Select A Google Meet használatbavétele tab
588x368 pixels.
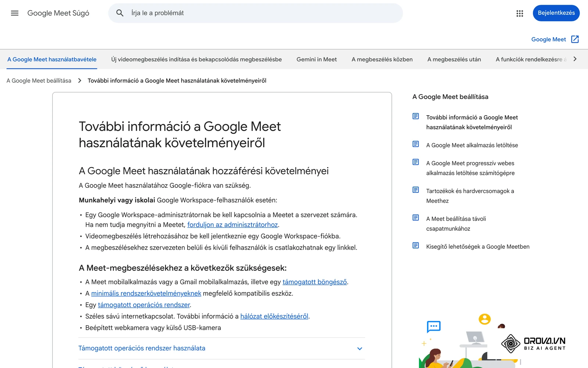tap(52, 59)
